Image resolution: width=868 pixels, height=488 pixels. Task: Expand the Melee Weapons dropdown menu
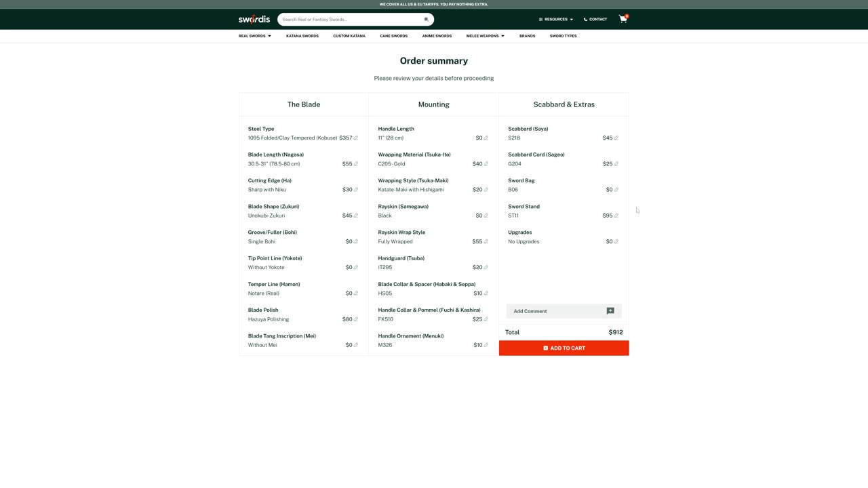coord(486,36)
